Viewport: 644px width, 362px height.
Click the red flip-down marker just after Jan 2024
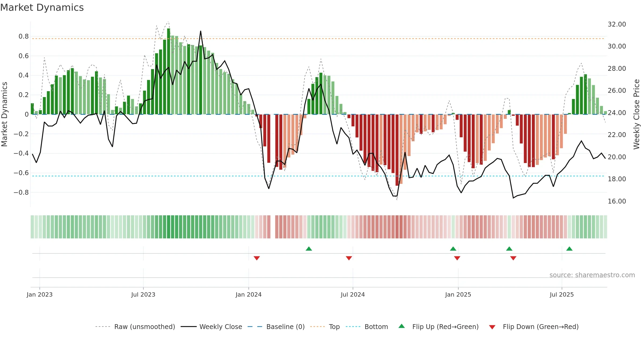click(x=257, y=258)
